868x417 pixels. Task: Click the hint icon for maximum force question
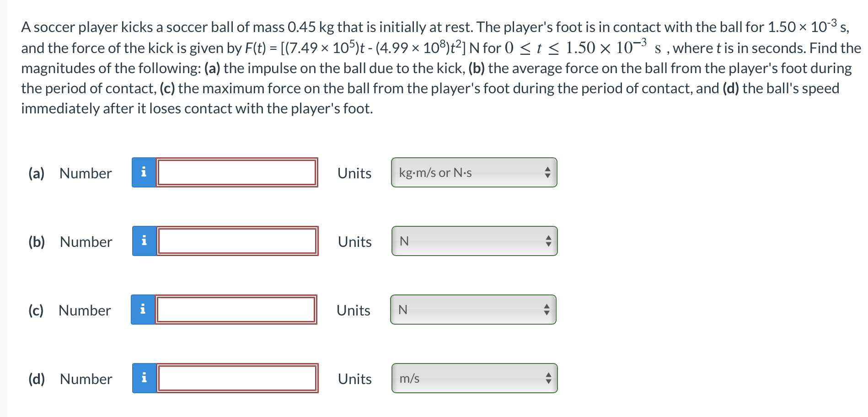pyautogui.click(x=144, y=310)
